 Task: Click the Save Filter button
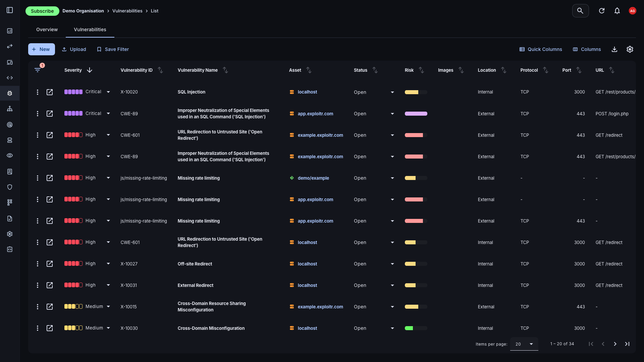coord(113,49)
